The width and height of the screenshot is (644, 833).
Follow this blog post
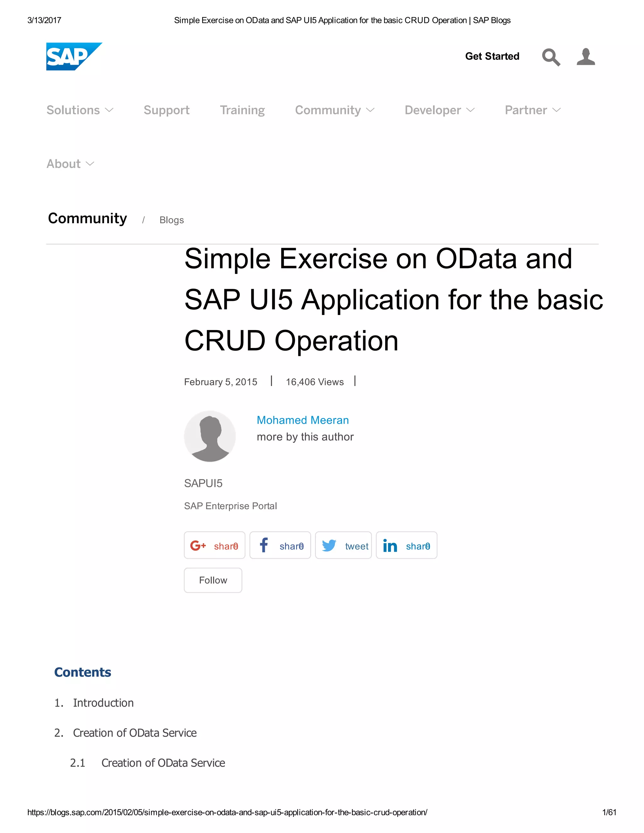[213, 580]
